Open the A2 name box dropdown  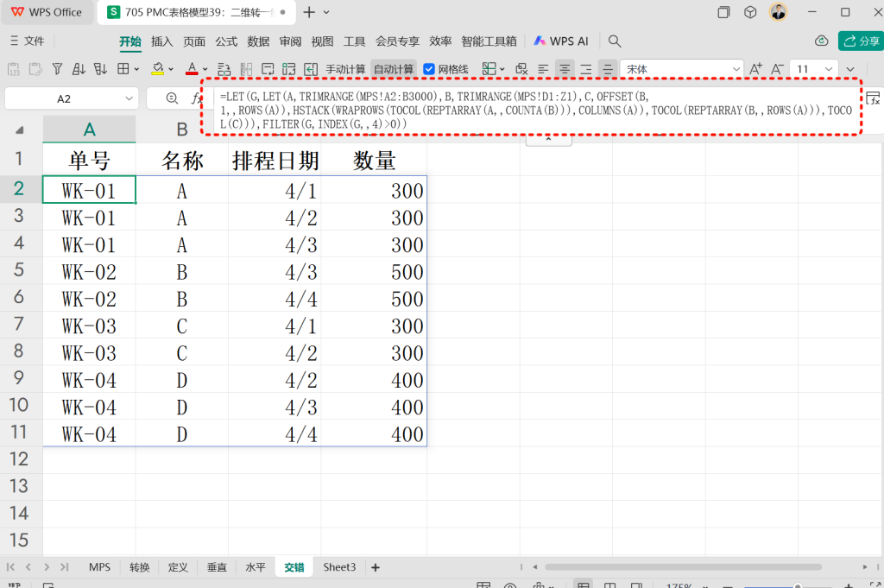tap(129, 98)
